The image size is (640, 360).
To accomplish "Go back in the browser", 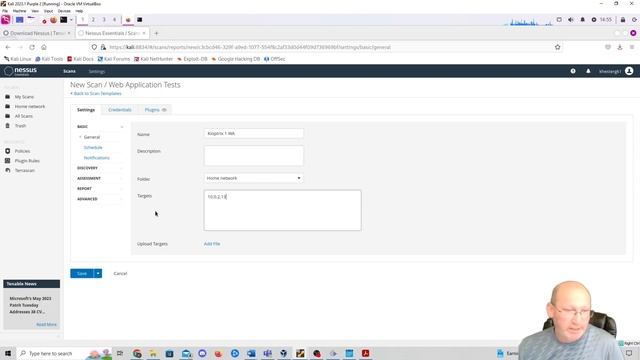I will tap(8, 47).
